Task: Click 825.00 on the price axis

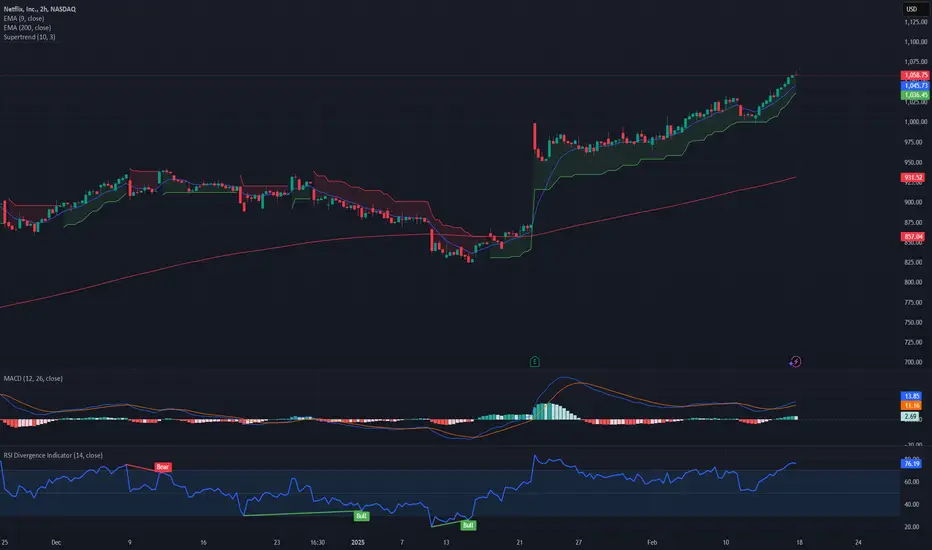Action: point(914,262)
